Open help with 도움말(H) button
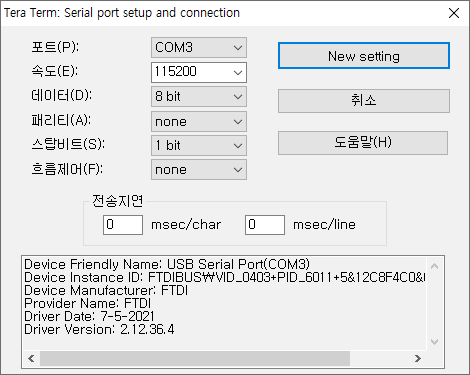 pyautogui.click(x=363, y=143)
